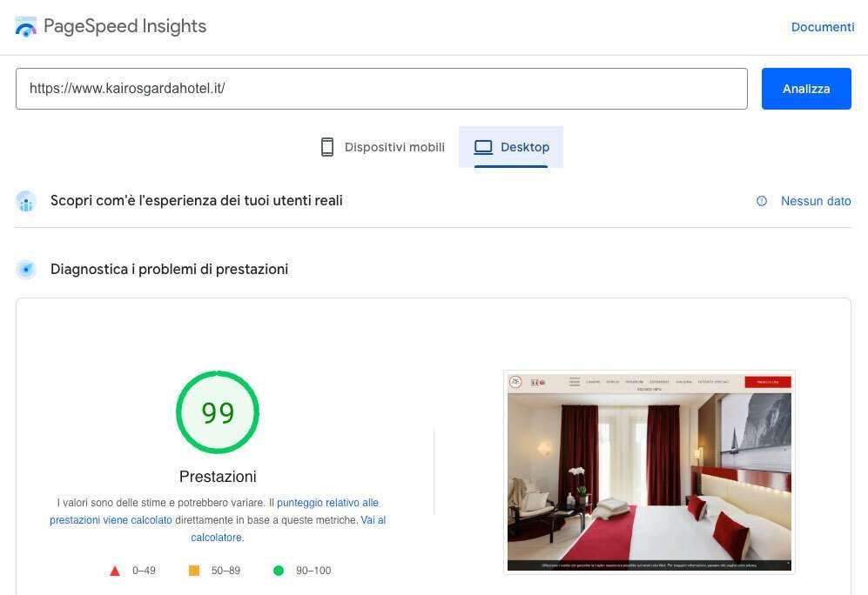Viewport: 868px width, 595px height.
Task: Click the PageSpeed Insights title text
Action: [x=124, y=26]
